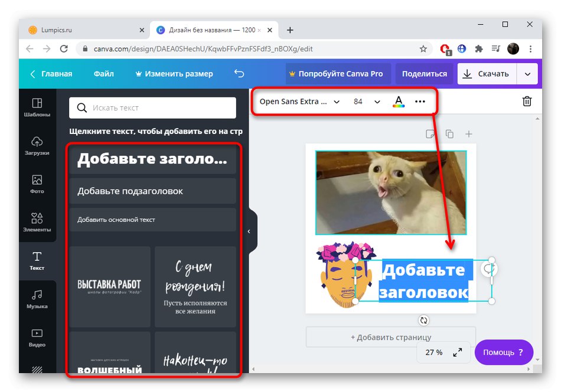Open the Элементы panel
Screen dimensions: 561x392
(x=37, y=223)
